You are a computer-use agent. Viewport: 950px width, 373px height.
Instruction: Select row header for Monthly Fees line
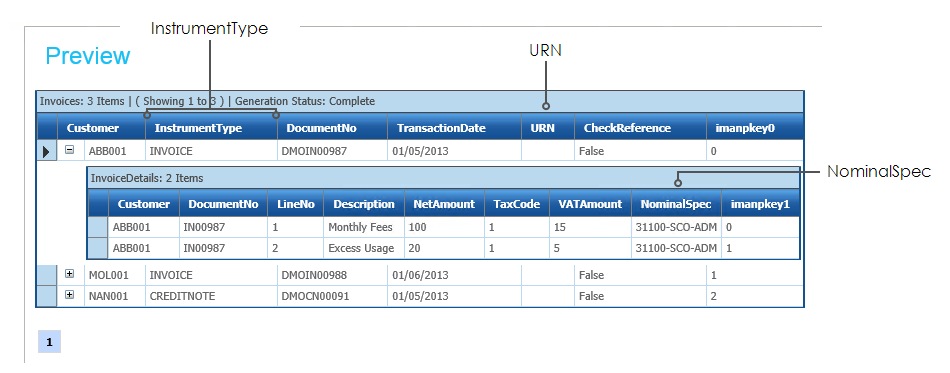tap(98, 228)
